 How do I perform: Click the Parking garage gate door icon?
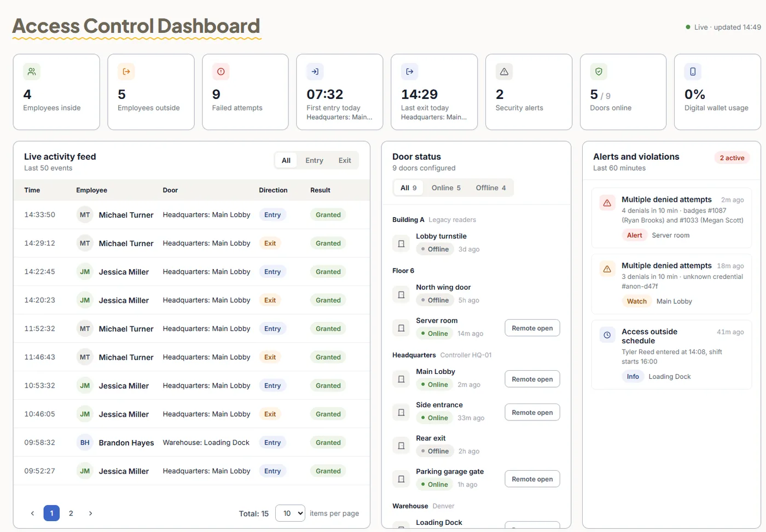[x=401, y=479]
